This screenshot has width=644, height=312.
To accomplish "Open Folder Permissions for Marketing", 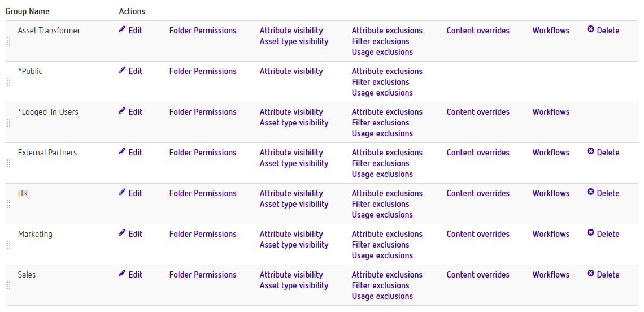I will coord(203,234).
